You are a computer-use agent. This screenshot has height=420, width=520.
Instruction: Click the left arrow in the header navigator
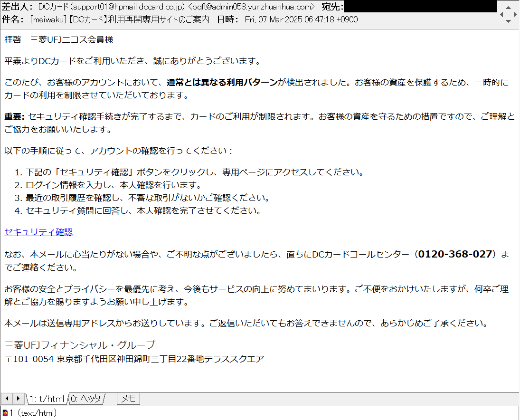[x=502, y=14]
